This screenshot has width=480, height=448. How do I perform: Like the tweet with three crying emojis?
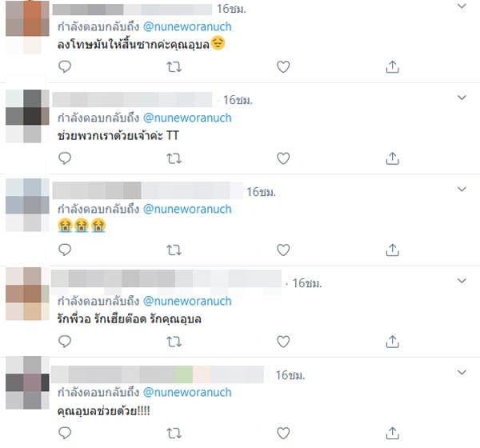click(x=283, y=250)
